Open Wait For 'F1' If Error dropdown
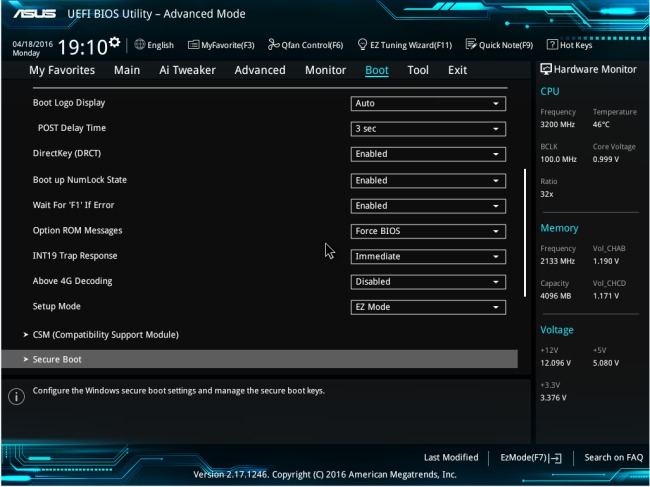Screen dimensions: 650x487 click(x=428, y=206)
